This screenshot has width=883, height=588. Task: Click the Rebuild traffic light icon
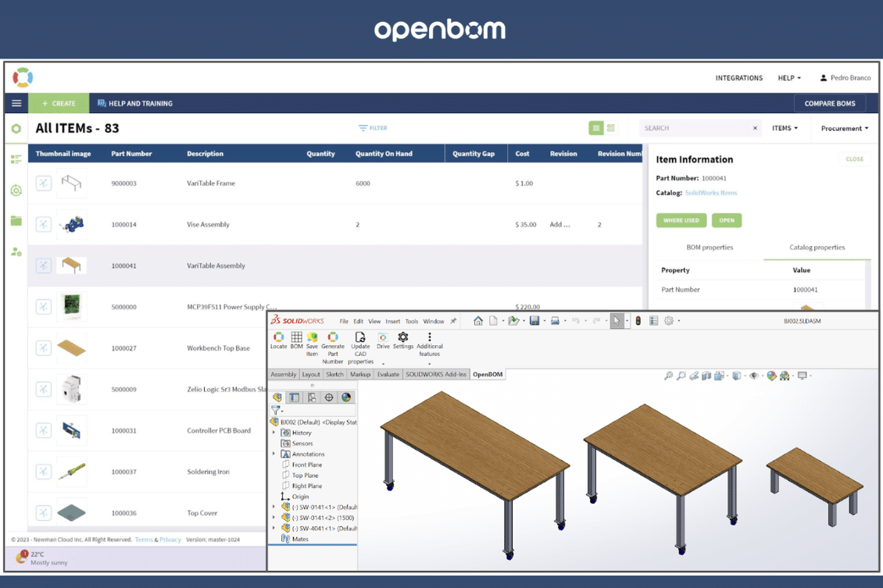638,321
